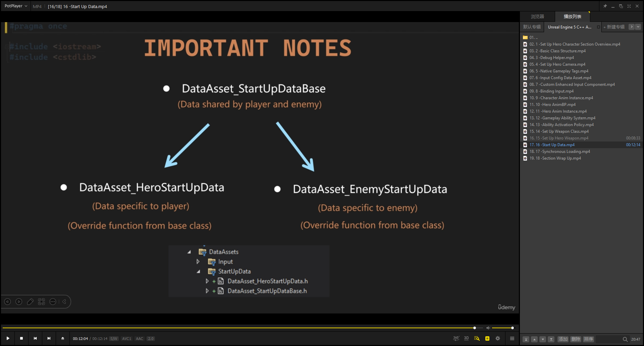Switch to the 浏览器 browser tab
644x346 pixels.
(x=537, y=16)
